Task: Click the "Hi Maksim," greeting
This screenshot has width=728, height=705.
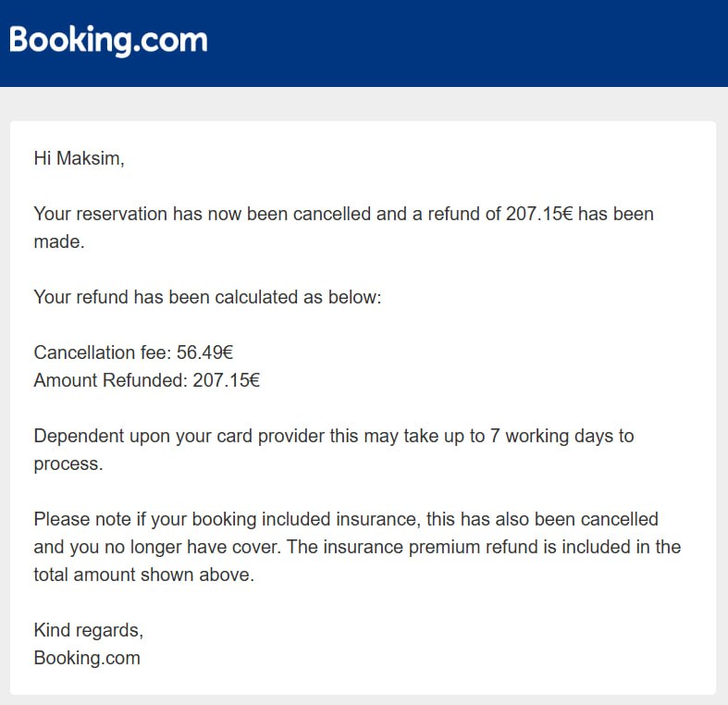Action: coord(79,158)
